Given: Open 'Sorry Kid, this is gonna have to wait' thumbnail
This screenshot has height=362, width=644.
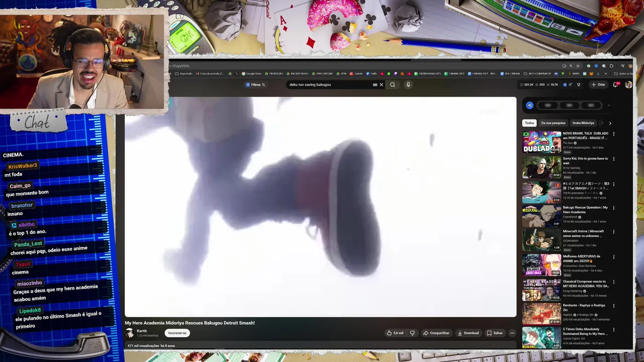Looking at the screenshot, I should (x=541, y=167).
